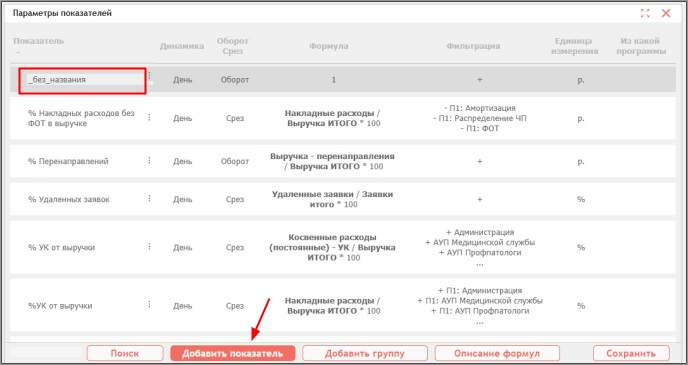Open formula Выручка - перенаправления / Выручка ИТОГО
The height and width of the screenshot is (365, 688).
[333, 161]
